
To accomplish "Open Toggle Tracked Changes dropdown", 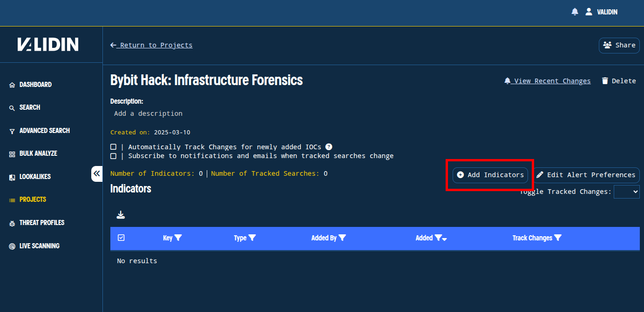I will click(x=627, y=192).
